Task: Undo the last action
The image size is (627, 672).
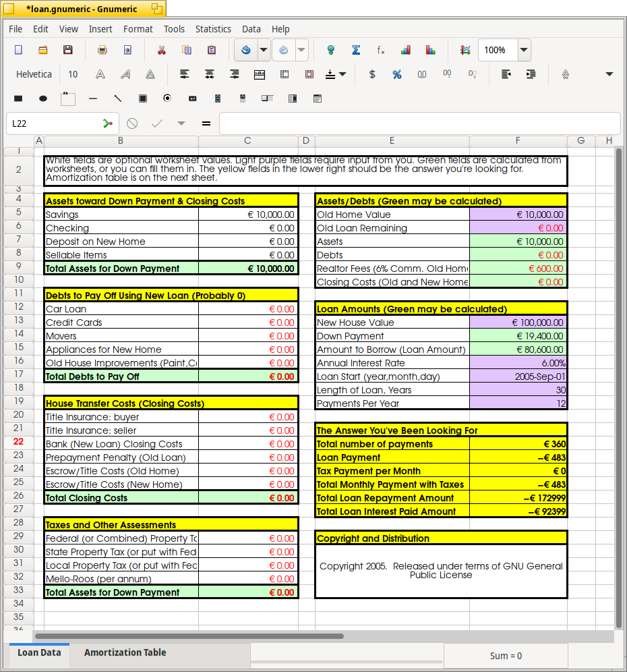Action: coord(246,50)
